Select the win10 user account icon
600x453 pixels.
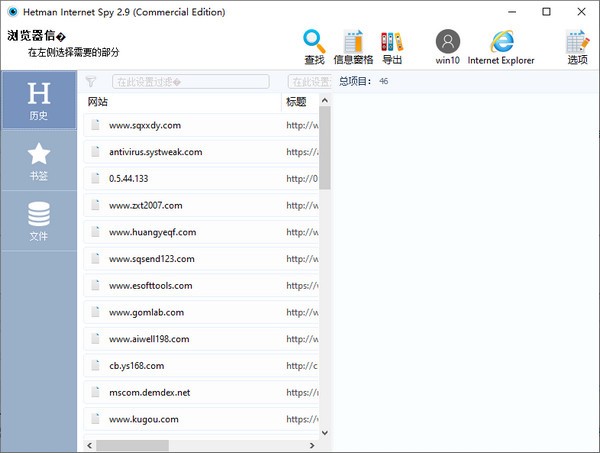click(x=448, y=41)
